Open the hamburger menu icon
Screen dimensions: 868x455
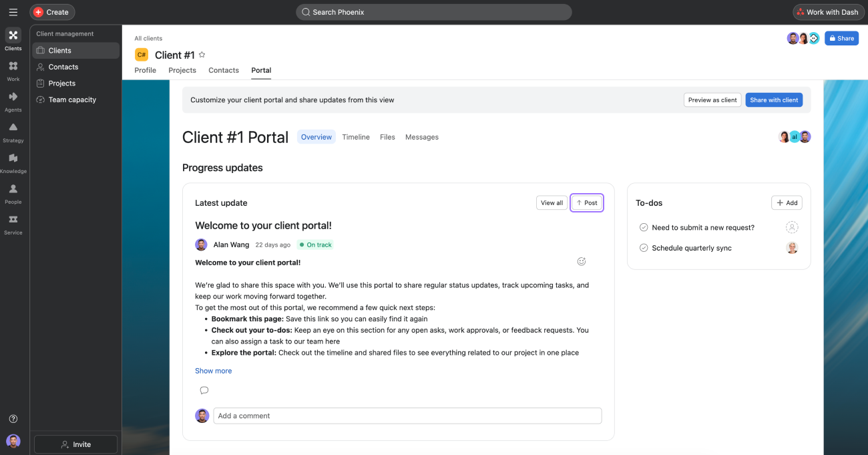pyautogui.click(x=13, y=12)
